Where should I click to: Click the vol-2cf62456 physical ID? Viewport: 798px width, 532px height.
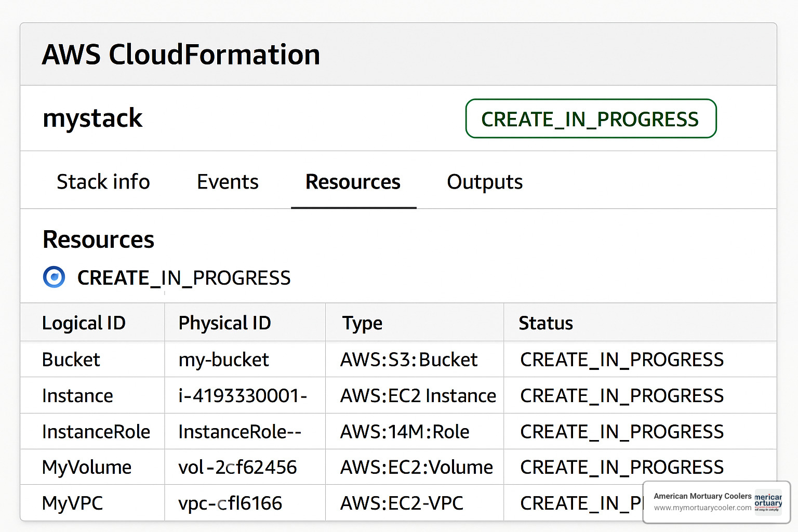coord(237,468)
